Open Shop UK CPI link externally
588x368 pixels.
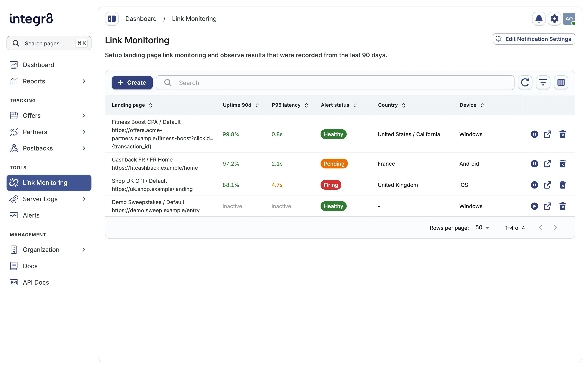547,185
